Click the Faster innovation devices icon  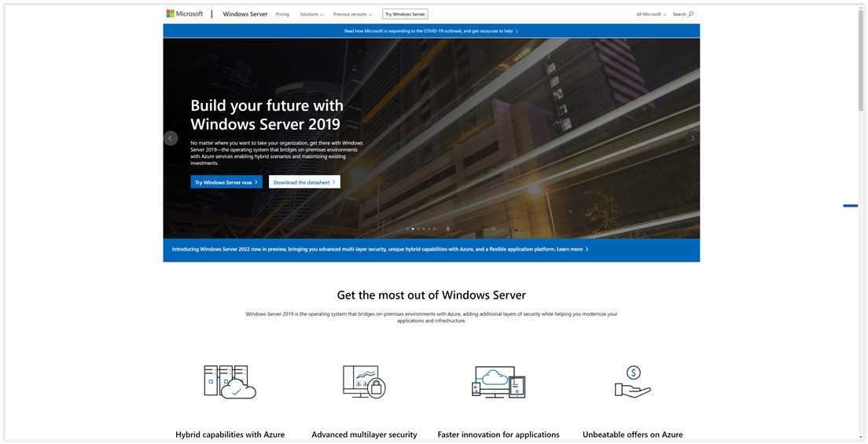point(498,382)
